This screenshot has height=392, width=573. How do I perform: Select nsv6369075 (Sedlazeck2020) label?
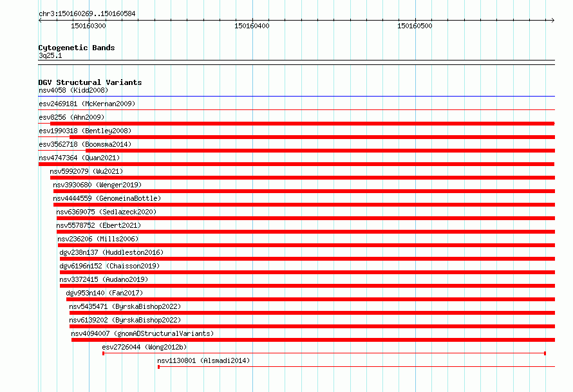pyautogui.click(x=106, y=212)
